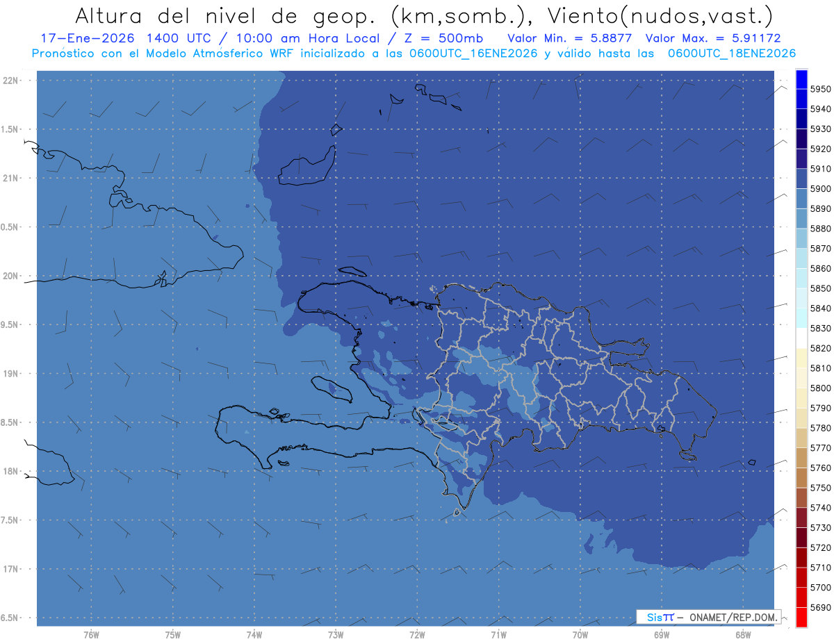Click legend color band between 5890 and 5900
Screen dimensions: 834x644
pyautogui.click(x=801, y=199)
